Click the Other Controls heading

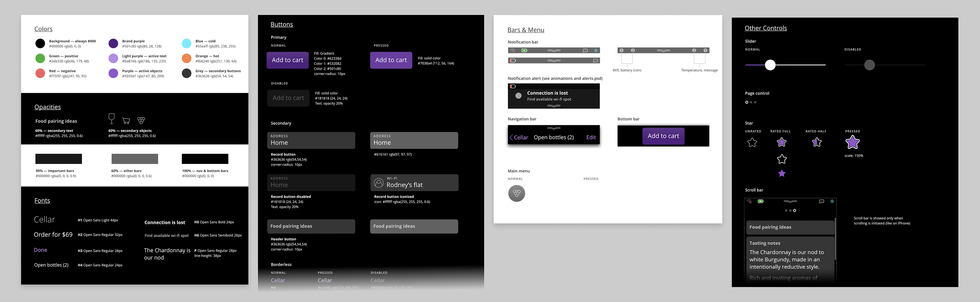765,28
